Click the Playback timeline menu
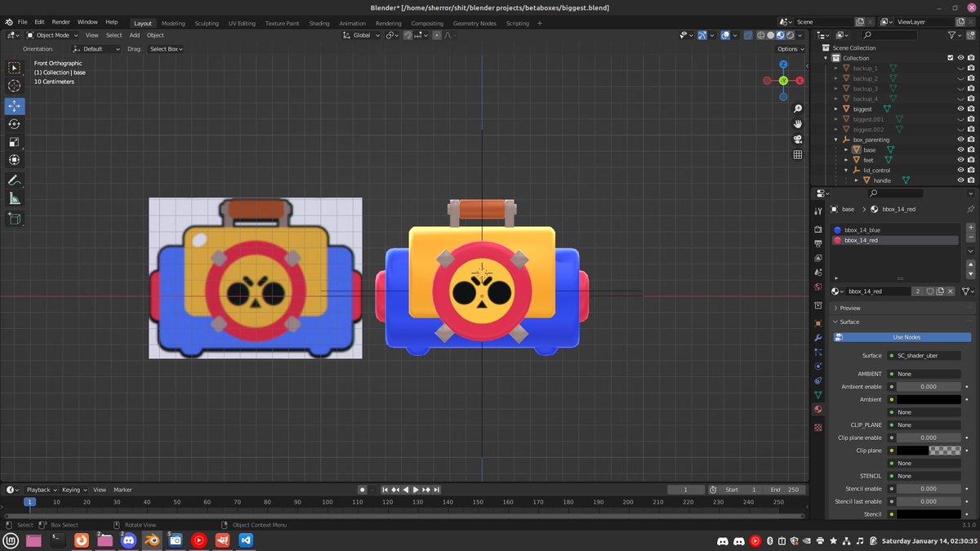The height and width of the screenshot is (551, 980). tap(40, 490)
